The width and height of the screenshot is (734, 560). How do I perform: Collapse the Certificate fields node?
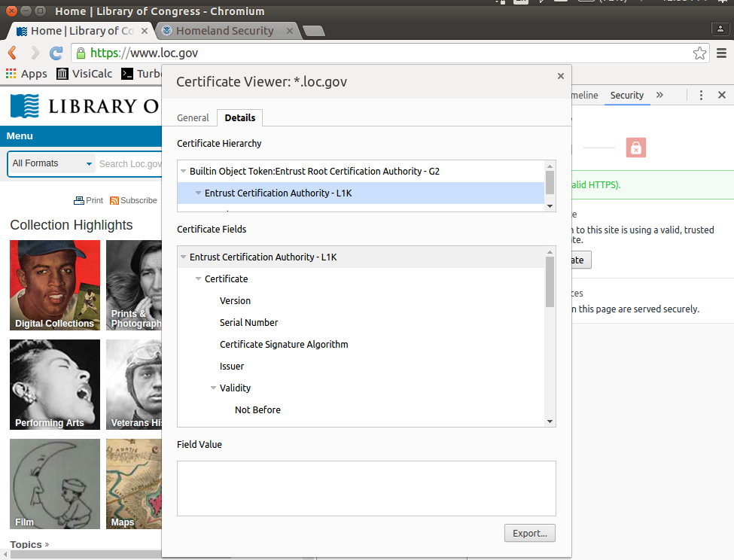(x=199, y=278)
